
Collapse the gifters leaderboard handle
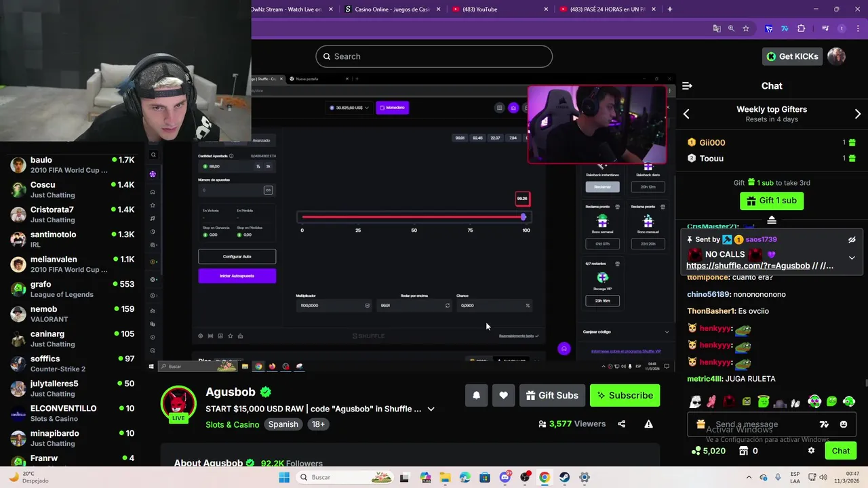click(772, 220)
